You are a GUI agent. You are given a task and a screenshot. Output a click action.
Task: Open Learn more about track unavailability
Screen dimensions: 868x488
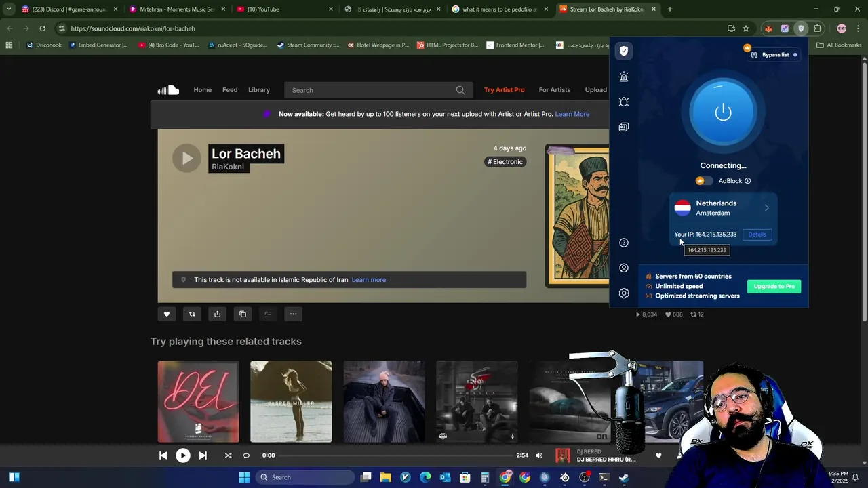coord(369,280)
